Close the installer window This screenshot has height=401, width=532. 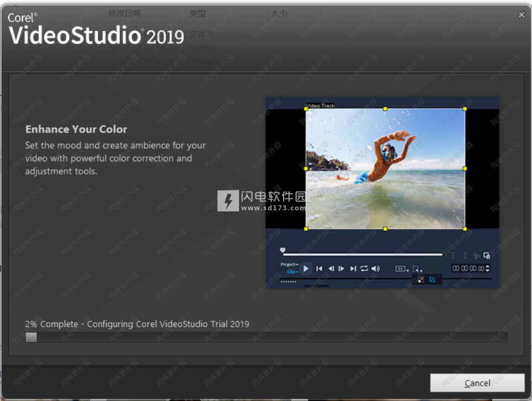[522, 15]
